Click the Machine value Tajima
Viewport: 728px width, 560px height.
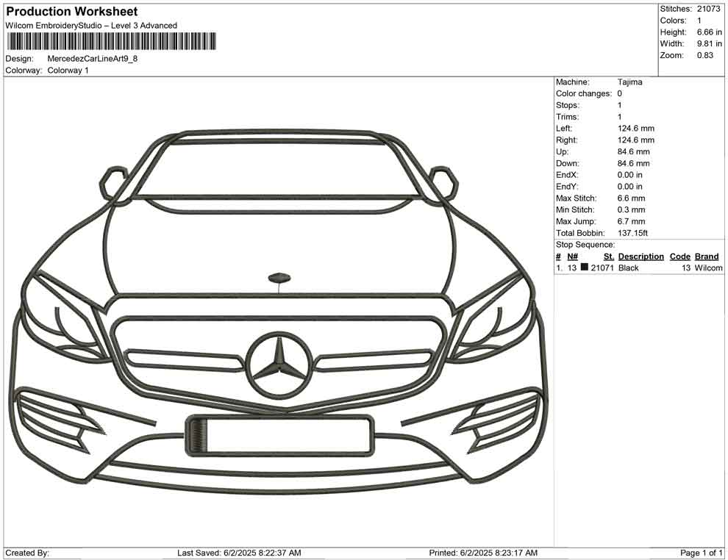pyautogui.click(x=630, y=82)
